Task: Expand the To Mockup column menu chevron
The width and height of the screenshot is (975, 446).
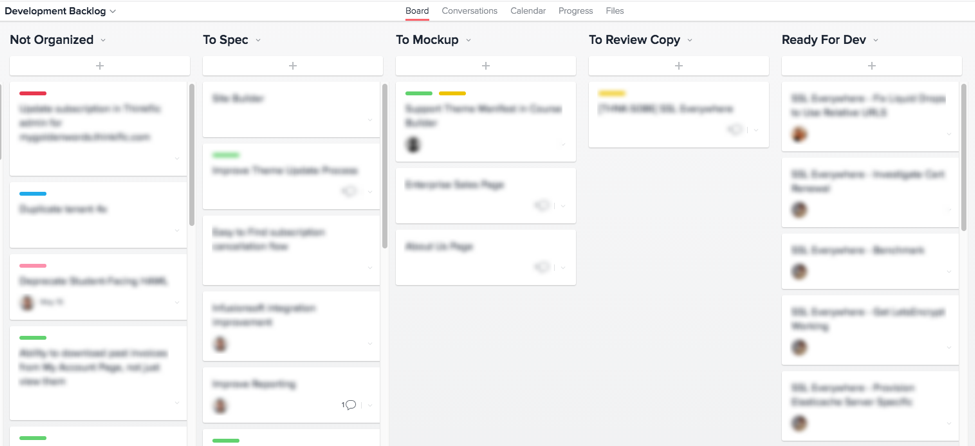Action: pos(468,40)
